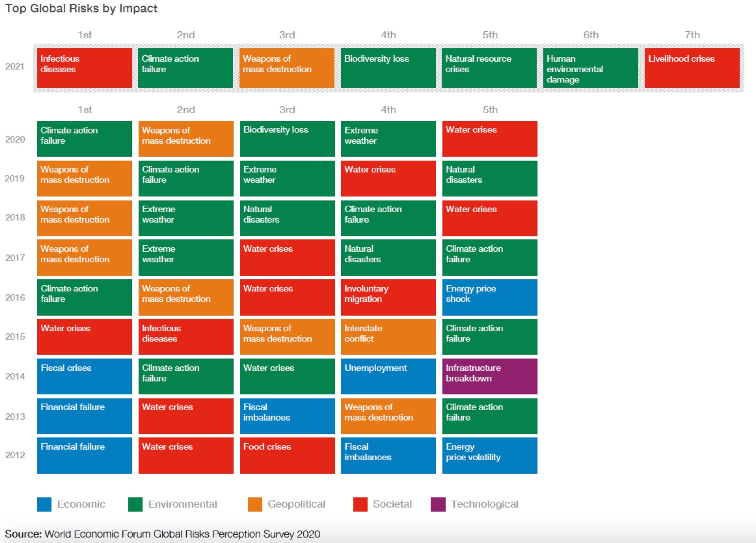Screen dimensions: 756x543
Task: Select the Involuntary migration tile
Action: (x=388, y=297)
